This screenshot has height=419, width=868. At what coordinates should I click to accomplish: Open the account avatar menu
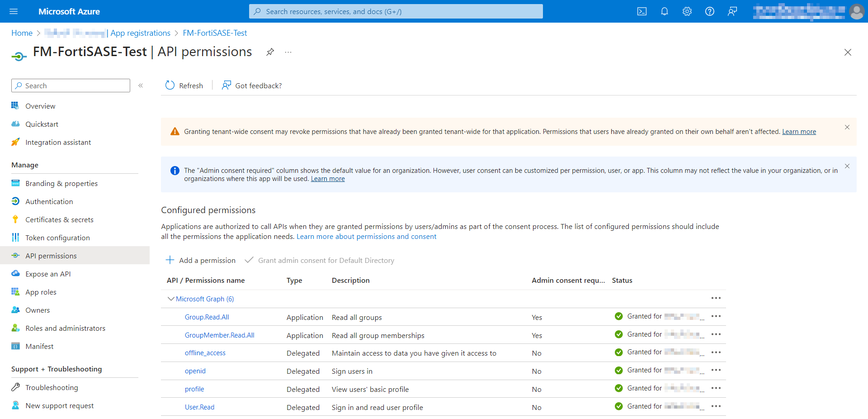(x=857, y=11)
